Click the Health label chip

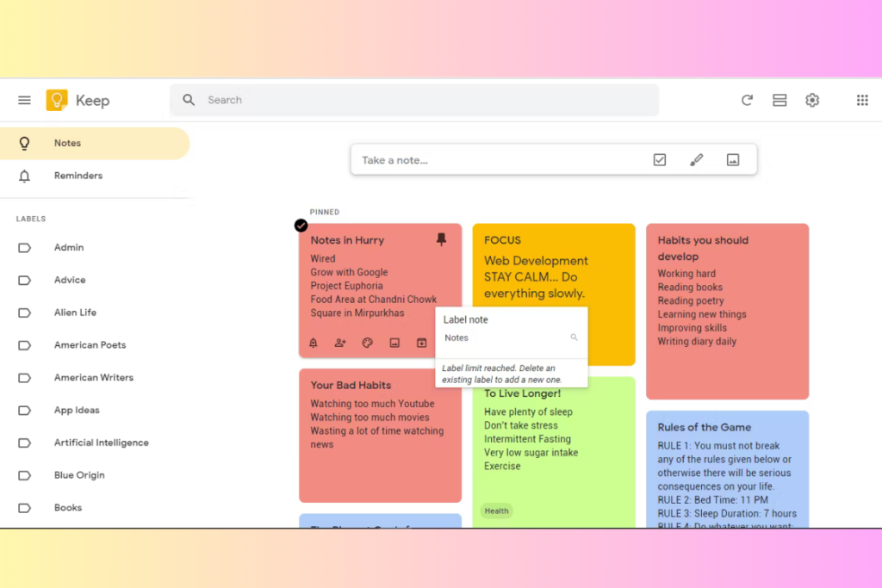496,511
